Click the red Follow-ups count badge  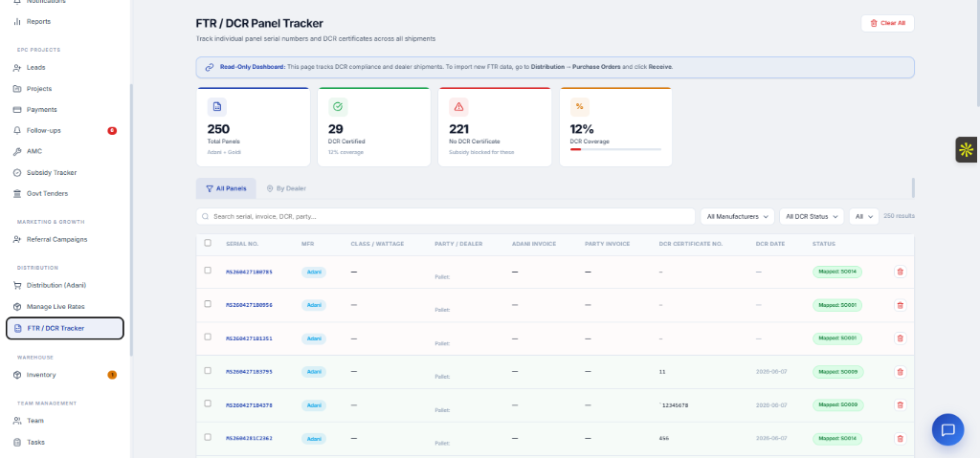point(112,131)
